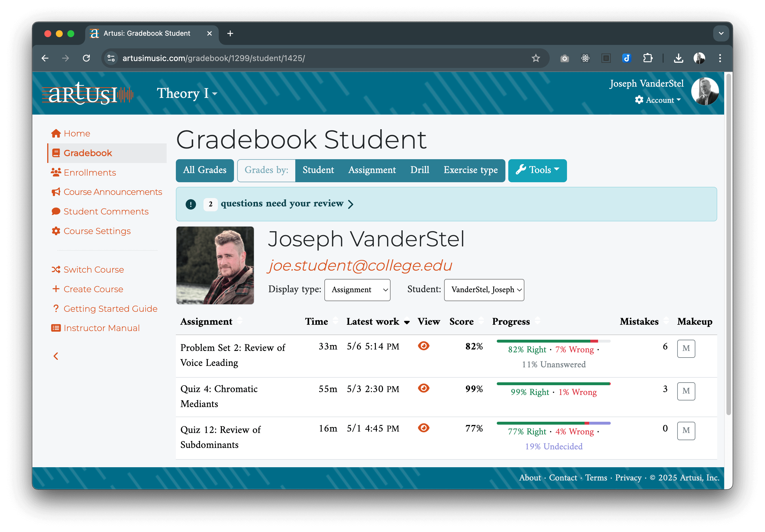Sort table by Assignment column
The image size is (765, 532).
pos(211,322)
